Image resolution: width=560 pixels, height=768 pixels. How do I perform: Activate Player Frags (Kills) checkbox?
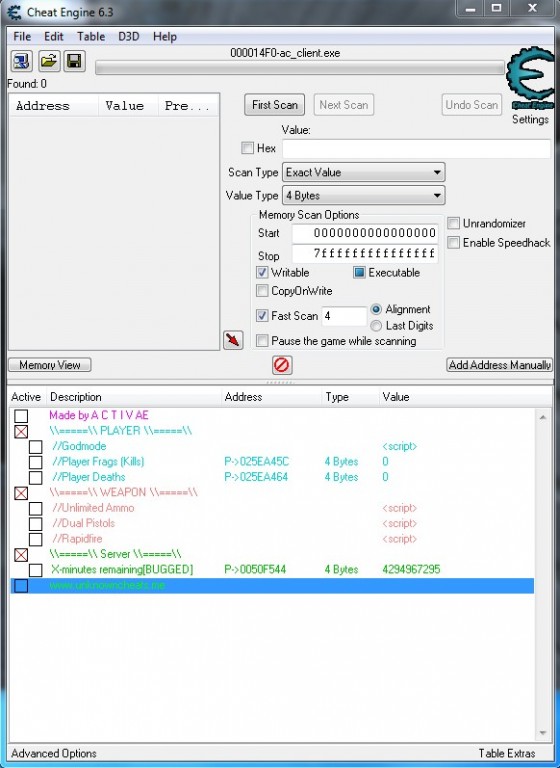click(35, 462)
